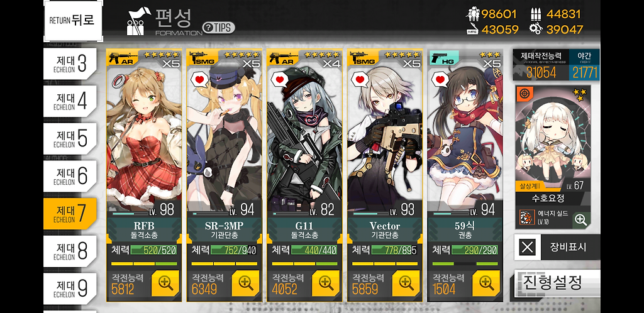Open RFB's combat power magnifier icon
The image size is (644, 313).
point(165,283)
